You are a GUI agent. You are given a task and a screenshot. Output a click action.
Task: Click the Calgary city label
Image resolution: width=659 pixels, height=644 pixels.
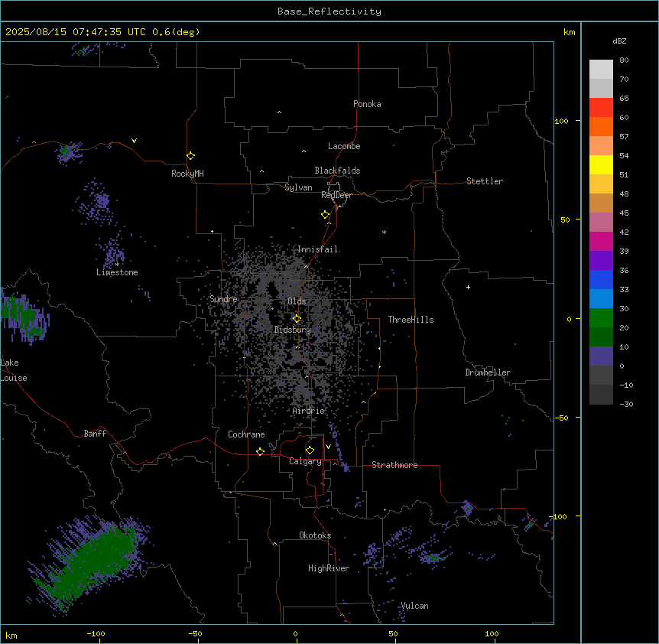[x=305, y=461]
